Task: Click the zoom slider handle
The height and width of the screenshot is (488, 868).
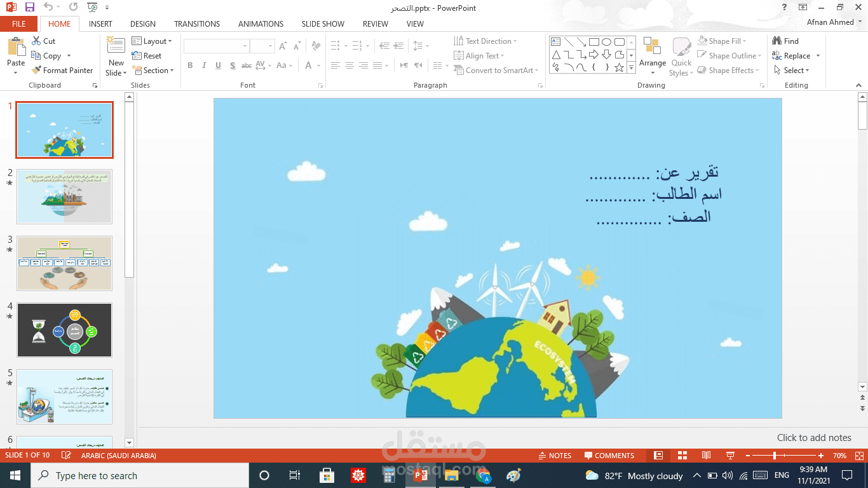Action: click(775, 456)
